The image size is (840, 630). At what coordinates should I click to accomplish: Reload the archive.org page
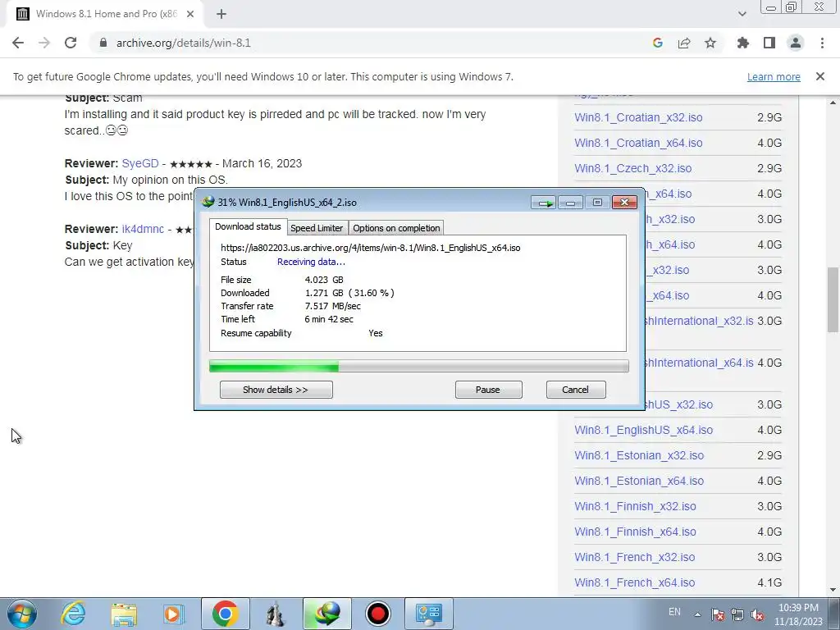click(71, 43)
